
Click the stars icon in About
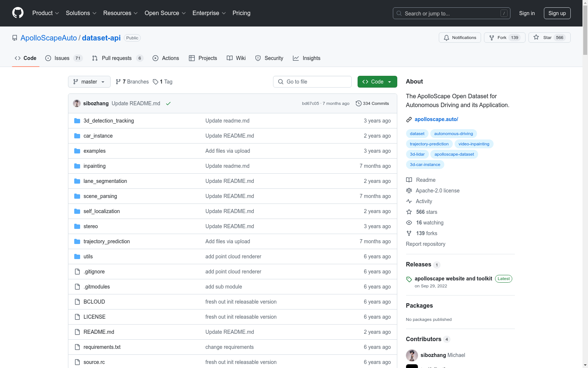point(409,212)
